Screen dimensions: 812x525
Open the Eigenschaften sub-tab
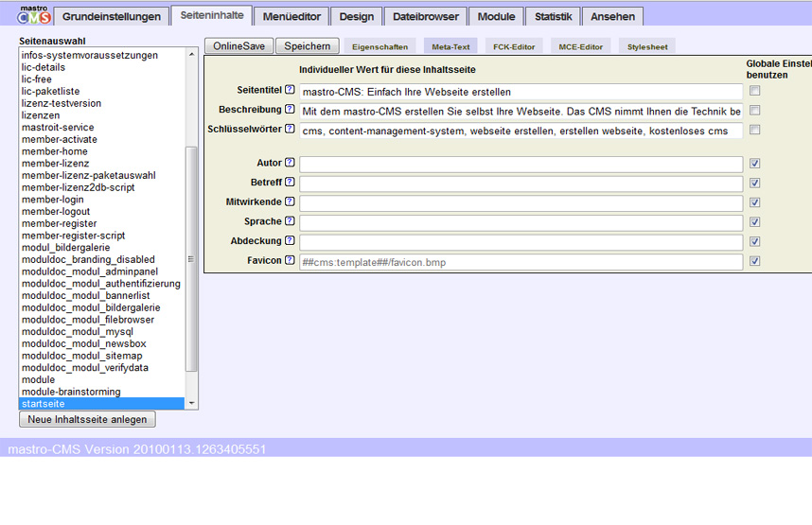(380, 46)
